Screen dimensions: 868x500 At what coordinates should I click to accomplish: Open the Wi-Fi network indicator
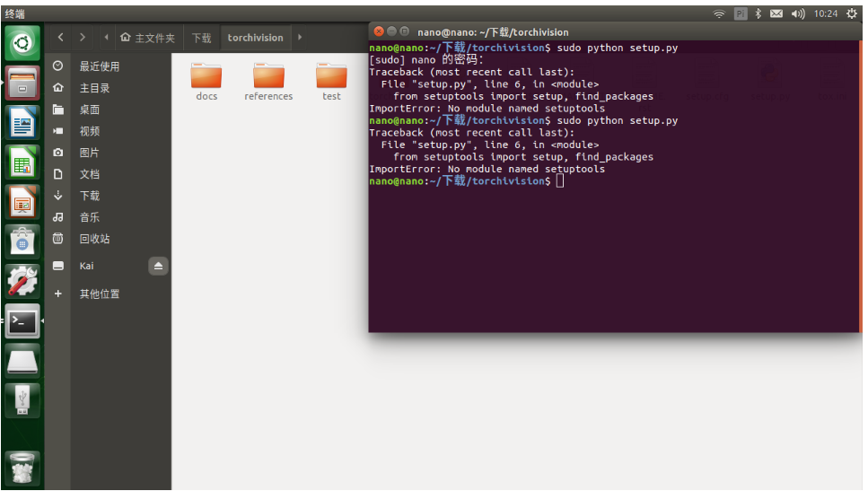coord(718,13)
